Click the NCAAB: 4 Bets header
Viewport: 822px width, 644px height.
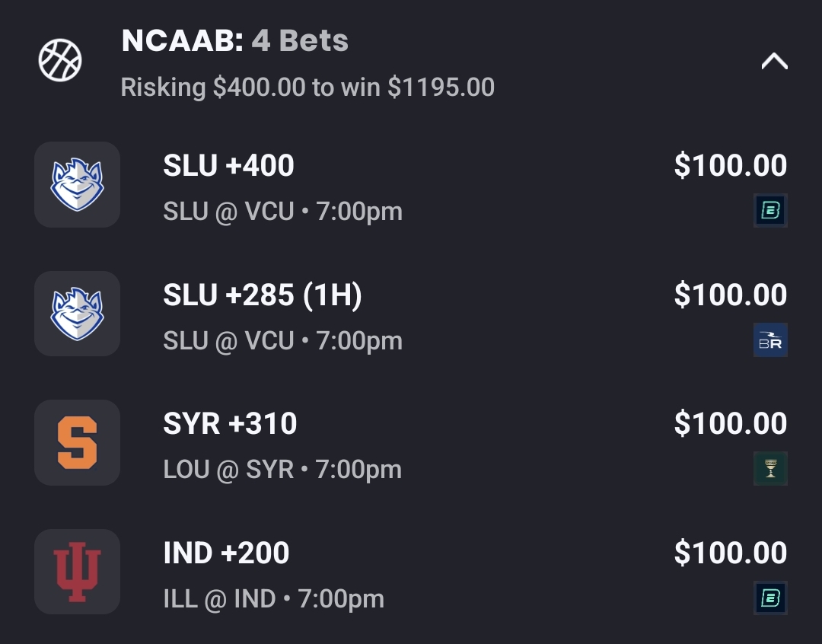coord(234,41)
